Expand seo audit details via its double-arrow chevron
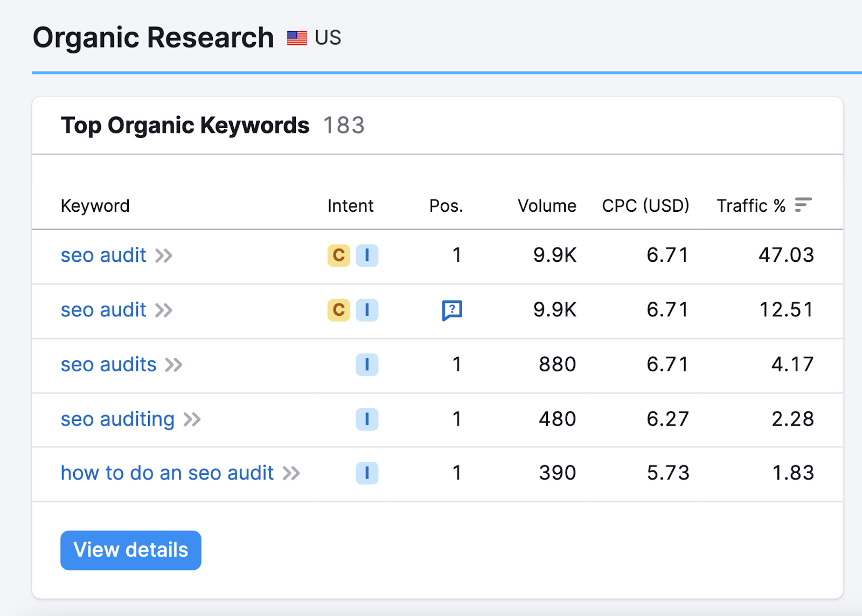 click(163, 255)
